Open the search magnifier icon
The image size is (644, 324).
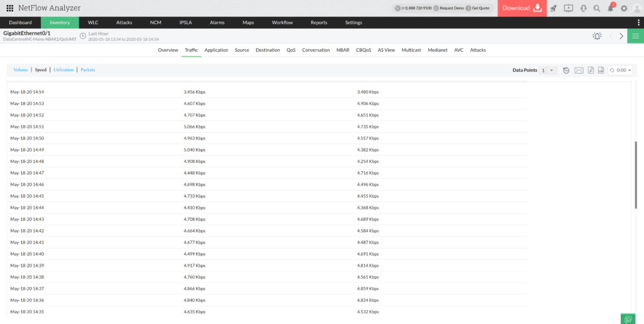click(x=596, y=8)
